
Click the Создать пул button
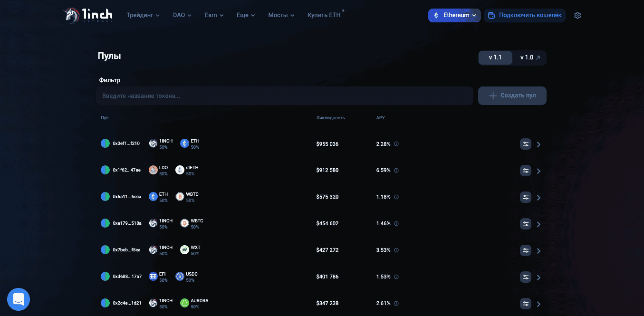(x=512, y=96)
